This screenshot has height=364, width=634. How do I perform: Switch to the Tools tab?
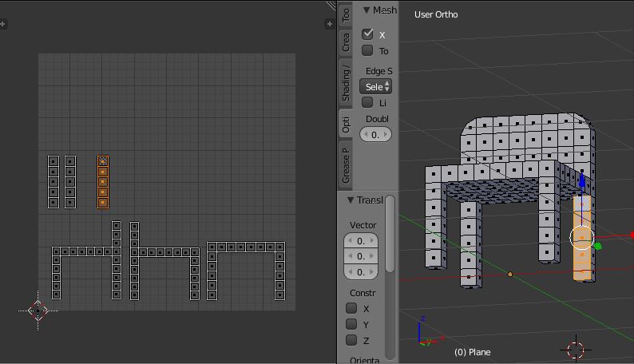346,14
